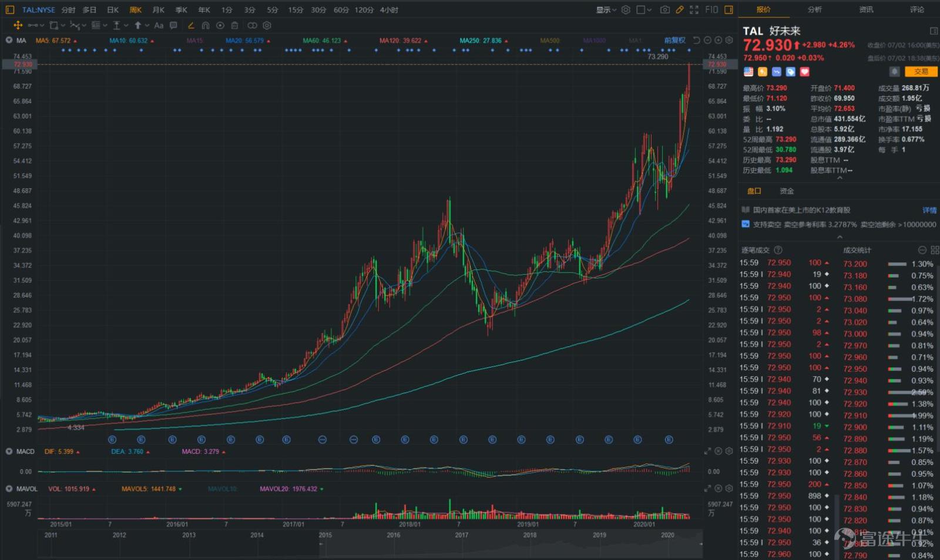Open the arrow marker tool dropdown
The image size is (940, 560).
[141, 25]
